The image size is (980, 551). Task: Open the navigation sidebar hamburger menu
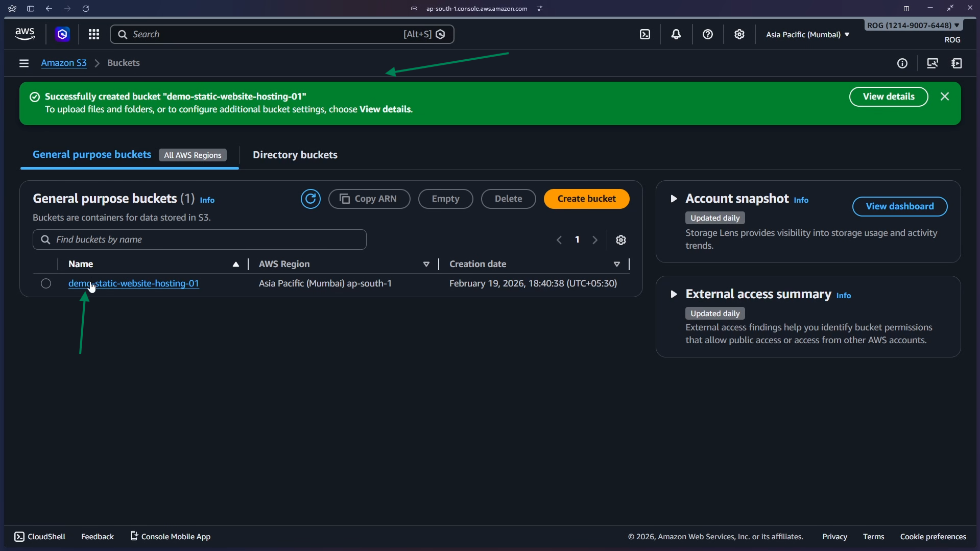tap(24, 63)
